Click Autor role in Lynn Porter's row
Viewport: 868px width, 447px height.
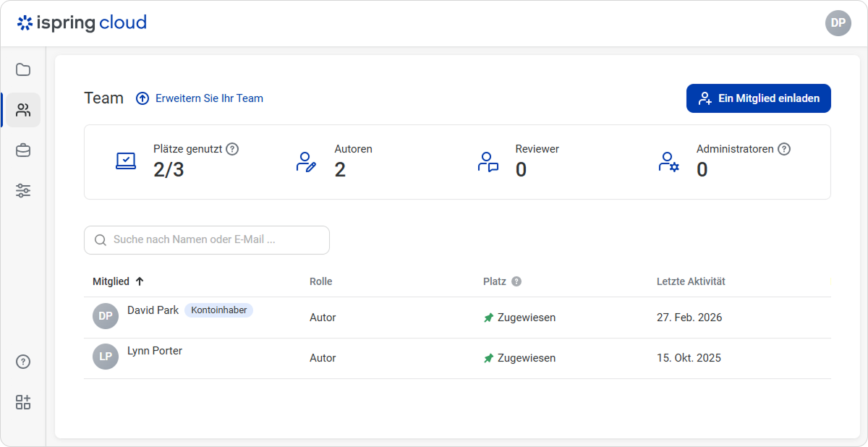323,358
